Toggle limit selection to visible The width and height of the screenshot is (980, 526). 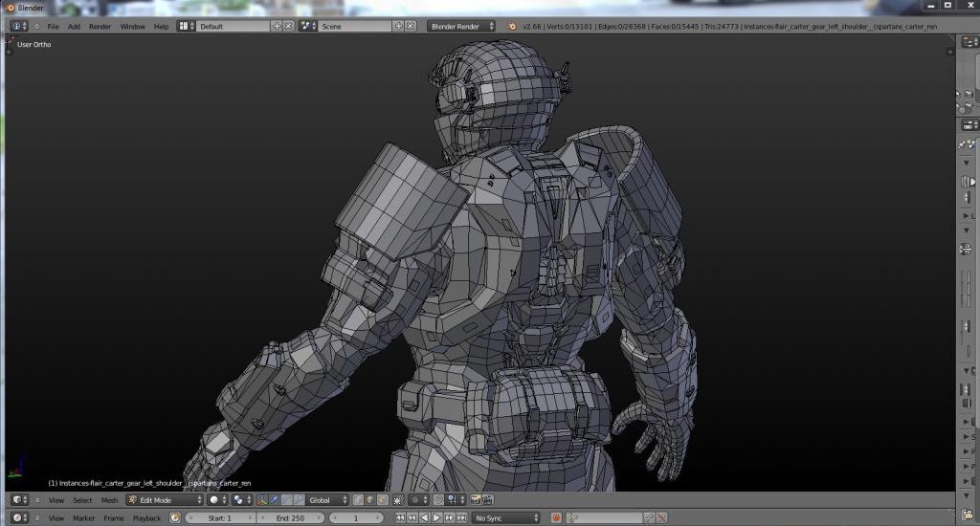(398, 500)
